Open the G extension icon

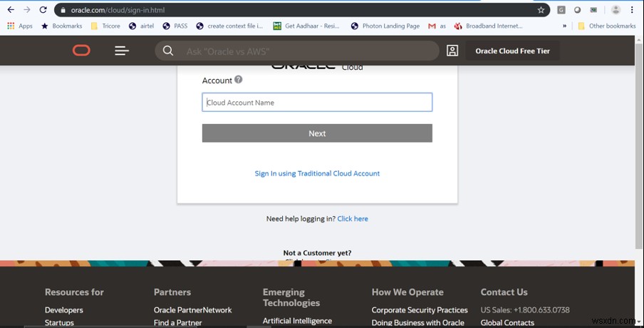[x=561, y=10]
